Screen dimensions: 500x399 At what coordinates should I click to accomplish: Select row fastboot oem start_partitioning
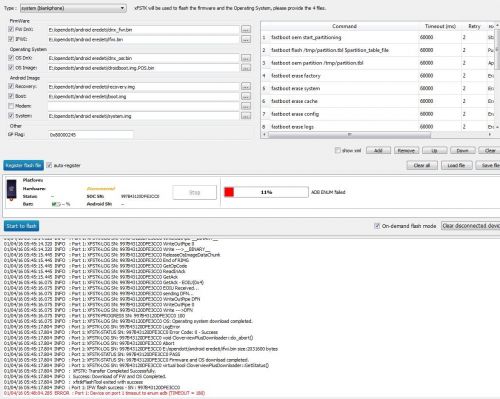(378, 37)
